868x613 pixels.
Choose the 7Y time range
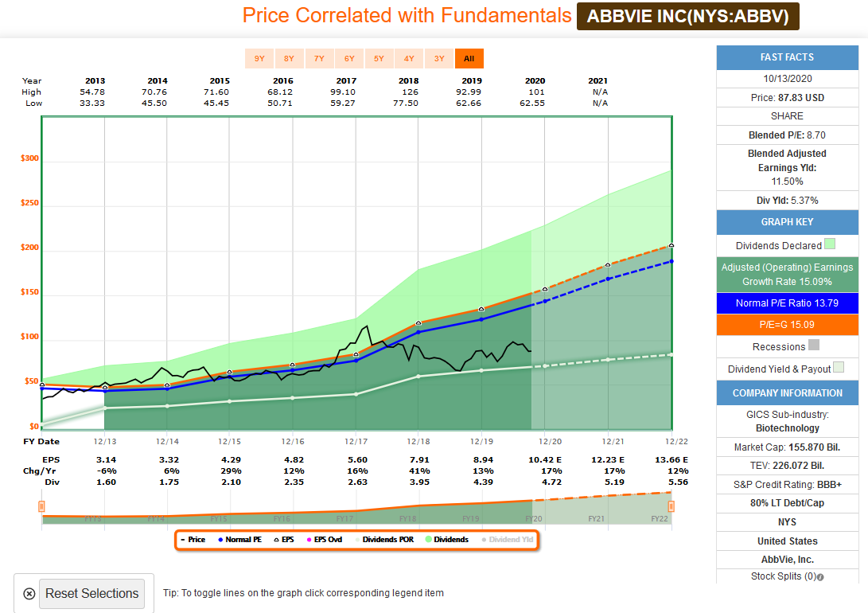(x=319, y=59)
